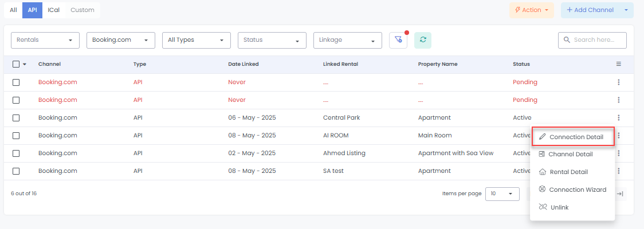Sort by Property Name column header
This screenshot has height=229, width=644.
[437, 64]
